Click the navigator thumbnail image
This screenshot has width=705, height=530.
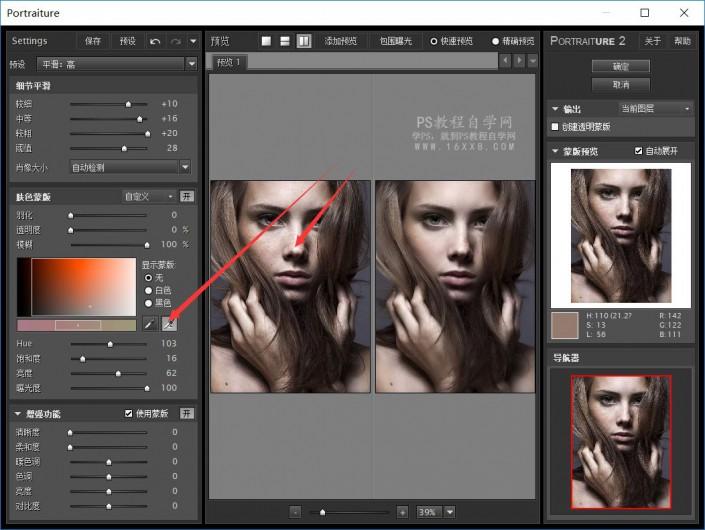pos(619,441)
